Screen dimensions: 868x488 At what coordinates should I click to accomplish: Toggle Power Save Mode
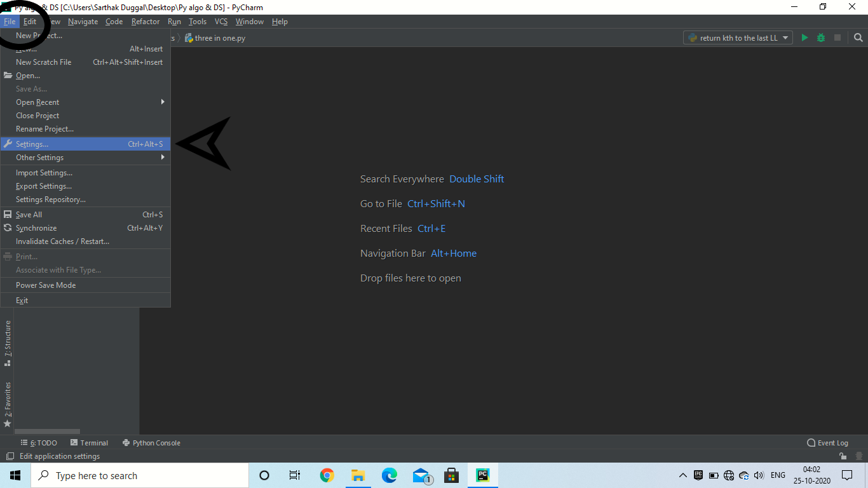coord(85,285)
